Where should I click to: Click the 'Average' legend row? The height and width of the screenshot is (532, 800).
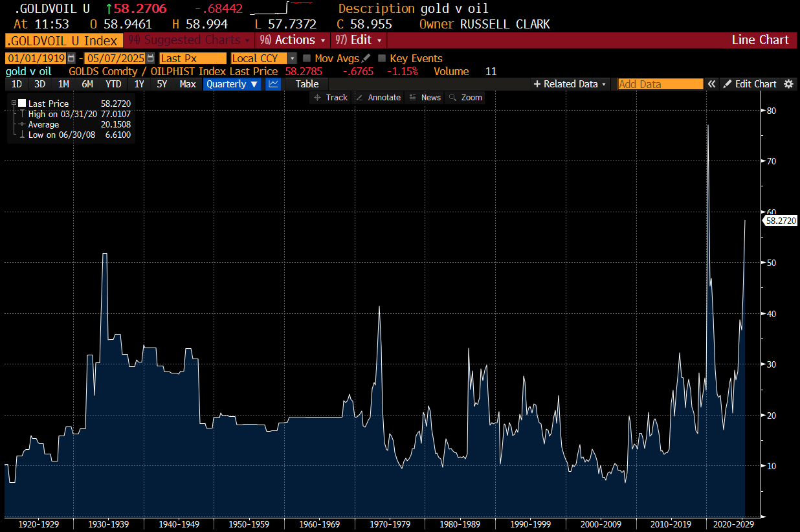tap(75, 124)
